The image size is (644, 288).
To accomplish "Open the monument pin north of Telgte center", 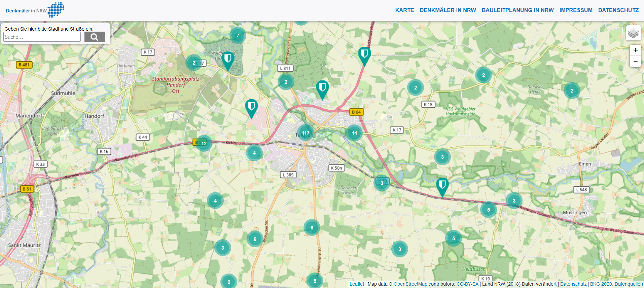I will [x=322, y=90].
